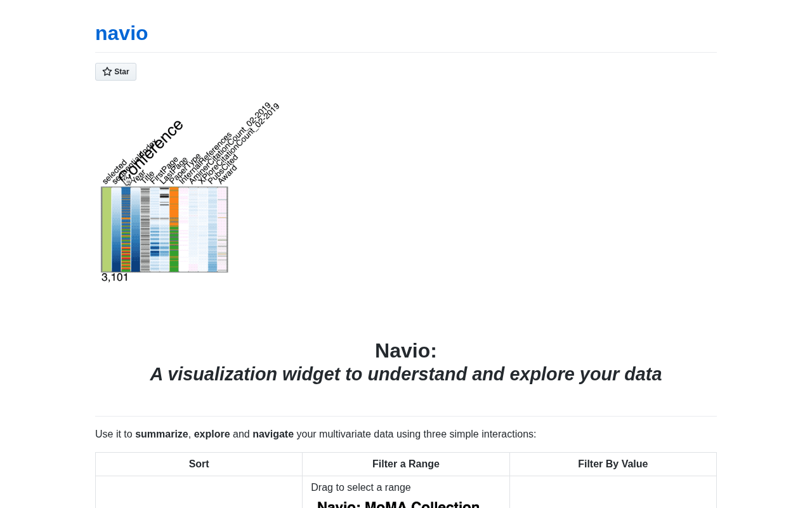Click the 3,101 item count label

(115, 277)
